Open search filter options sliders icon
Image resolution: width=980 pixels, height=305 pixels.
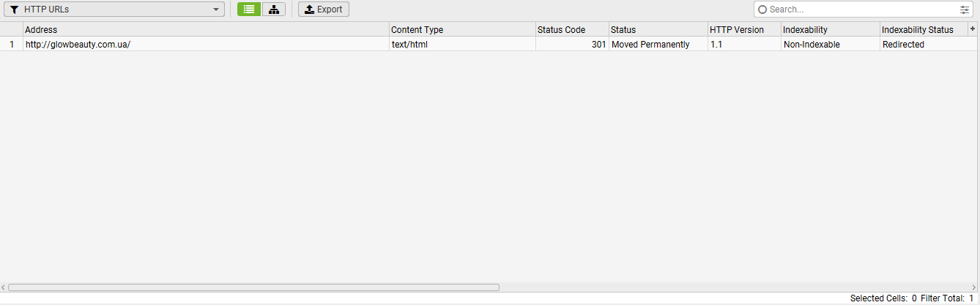tap(964, 10)
